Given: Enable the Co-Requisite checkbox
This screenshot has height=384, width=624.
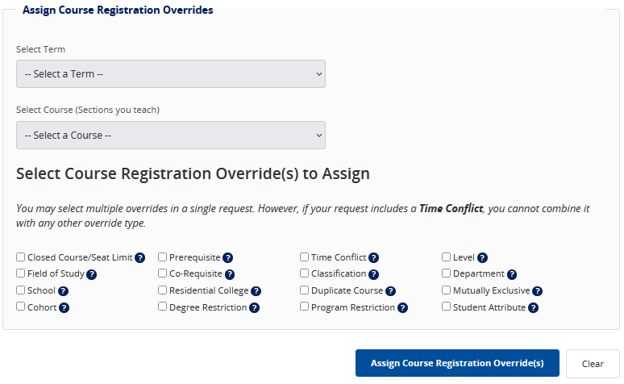Looking at the screenshot, I should tap(162, 273).
